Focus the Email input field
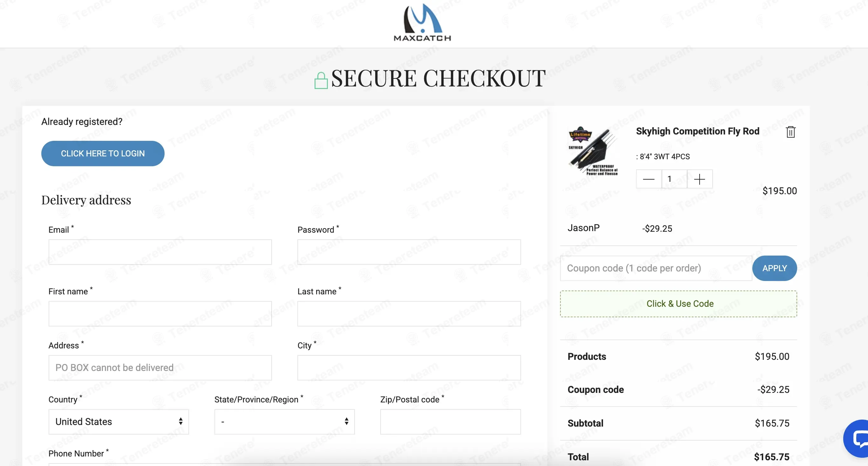The width and height of the screenshot is (868, 466). click(x=160, y=252)
